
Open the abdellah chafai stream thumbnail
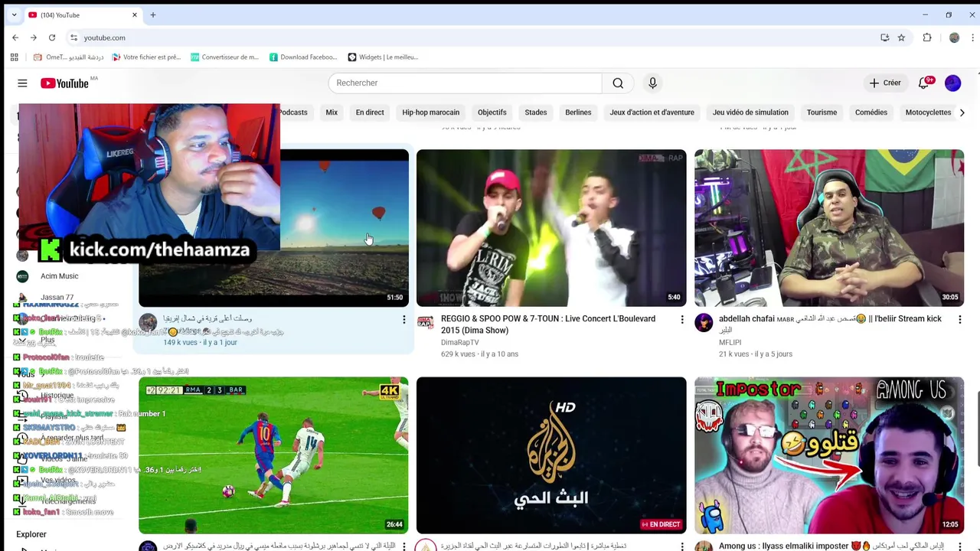829,228
